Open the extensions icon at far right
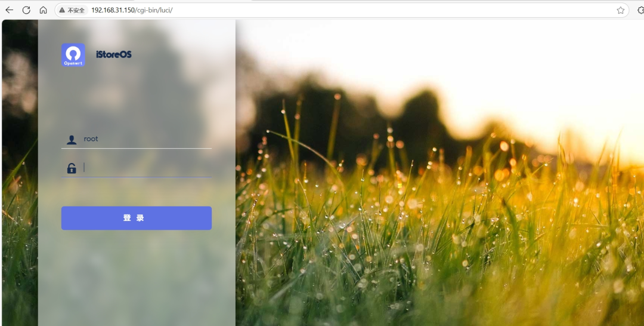Viewport: 644px width, 326px height. click(640, 10)
